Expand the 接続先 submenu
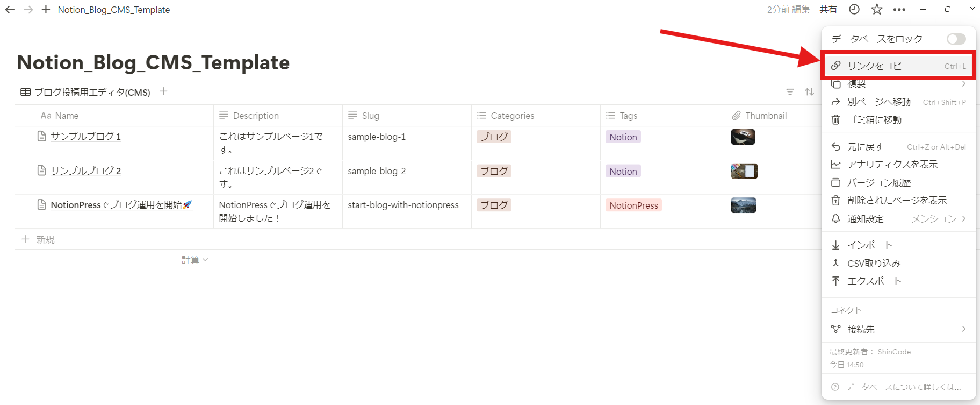980x405 pixels. (x=898, y=329)
